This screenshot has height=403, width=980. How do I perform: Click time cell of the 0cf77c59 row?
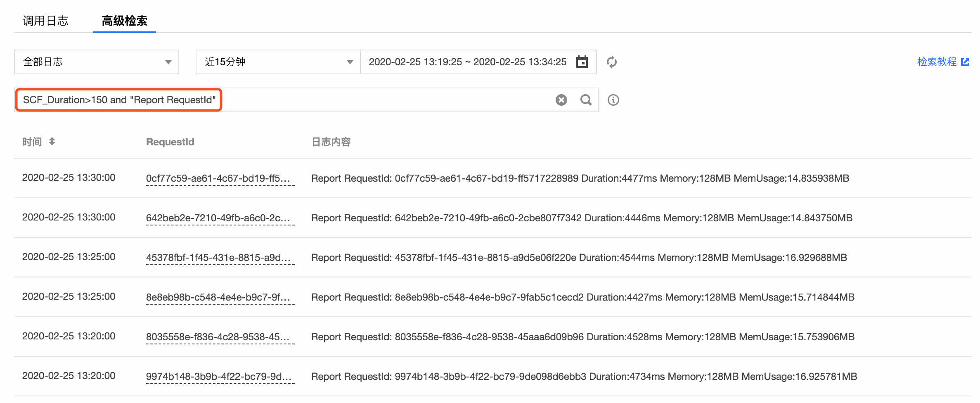pyautogui.click(x=69, y=178)
